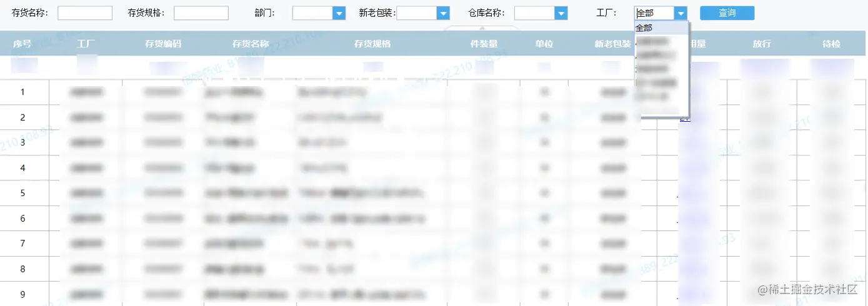Click row number 4 in the table
868x306 pixels.
tap(434, 168)
